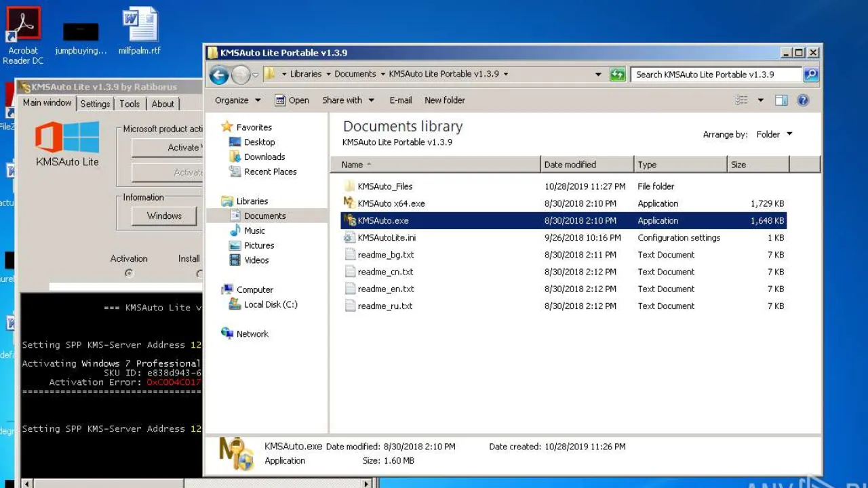Click the KMSAuto console horizontal scrollbar
This screenshot has height=488, width=868.
196,483
